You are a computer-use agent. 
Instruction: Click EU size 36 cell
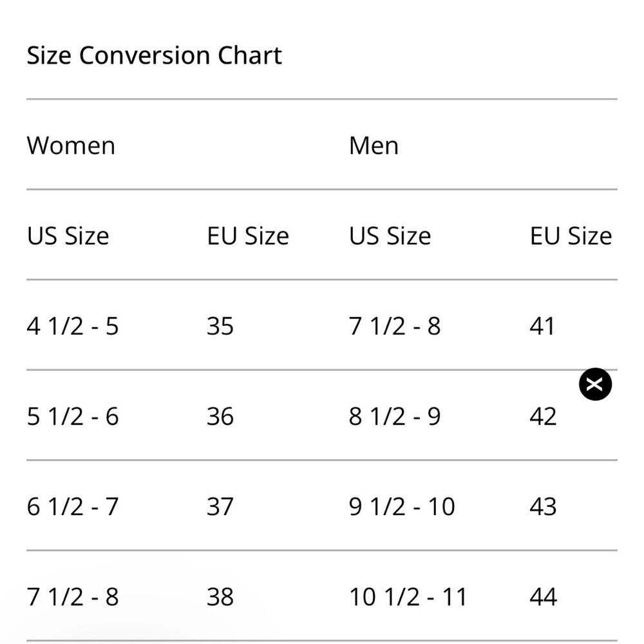coord(220,417)
